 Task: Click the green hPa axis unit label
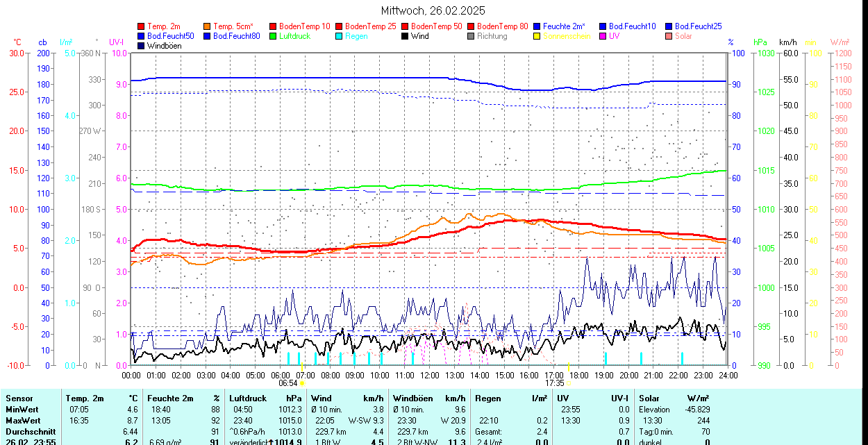[760, 42]
